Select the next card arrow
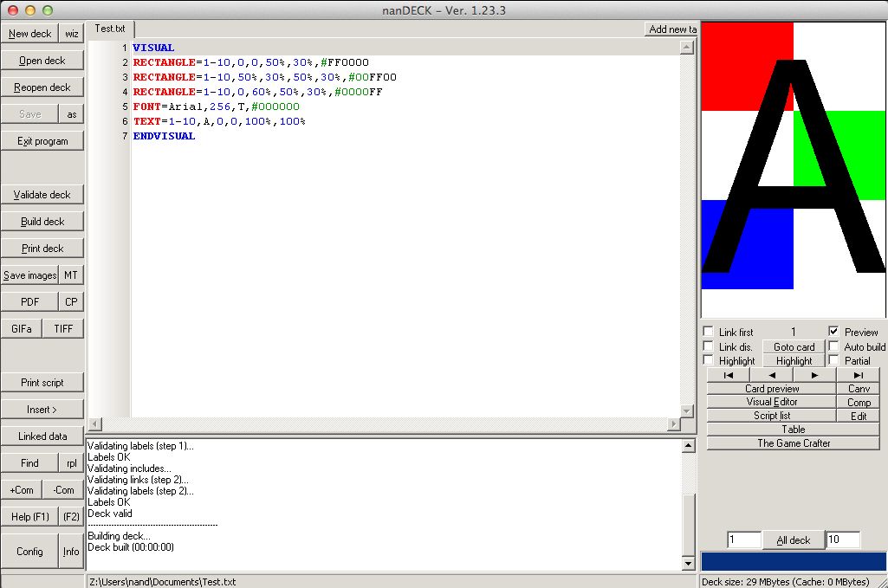The image size is (888, 588). (814, 374)
